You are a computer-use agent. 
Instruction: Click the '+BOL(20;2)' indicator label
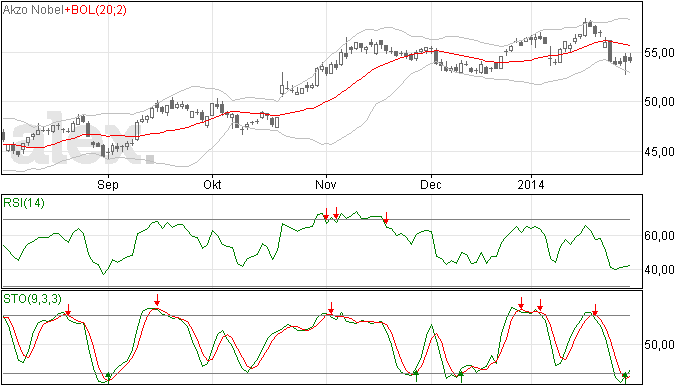[x=95, y=10]
